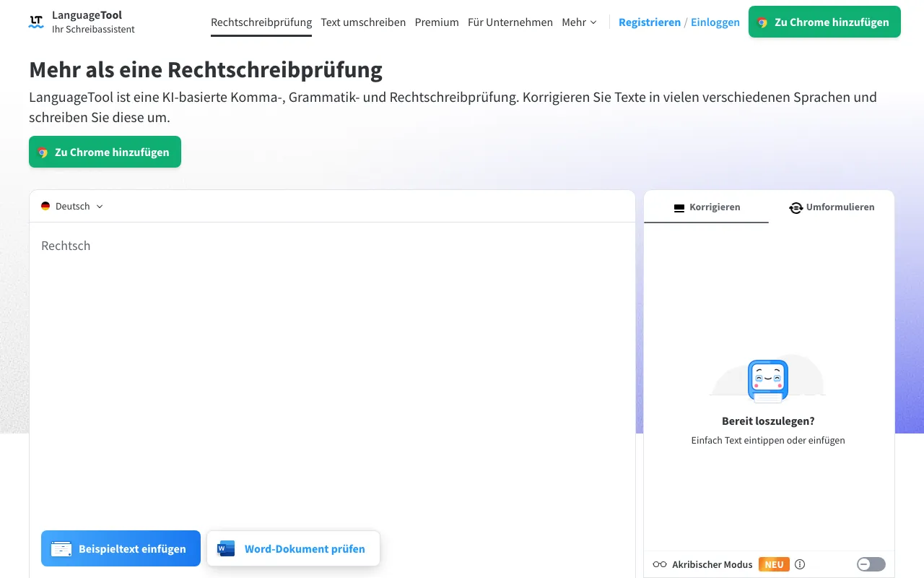
Task: Switch to the Umformulieren tab
Action: tap(832, 207)
